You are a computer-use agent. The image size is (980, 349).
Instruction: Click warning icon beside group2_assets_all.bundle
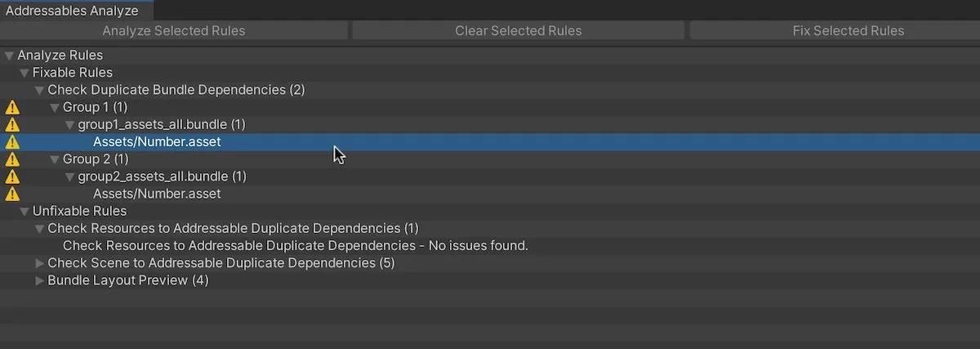pyautogui.click(x=12, y=177)
